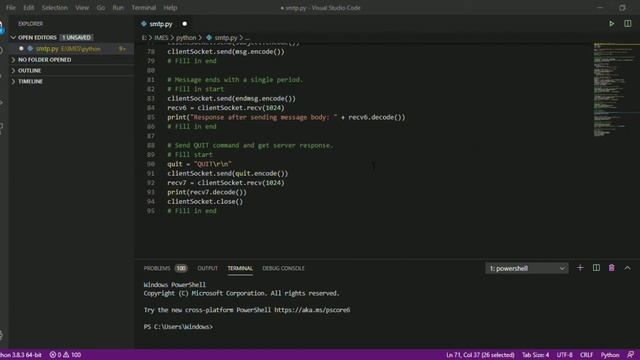Click the 1 UNSAVED badge

click(x=76, y=38)
